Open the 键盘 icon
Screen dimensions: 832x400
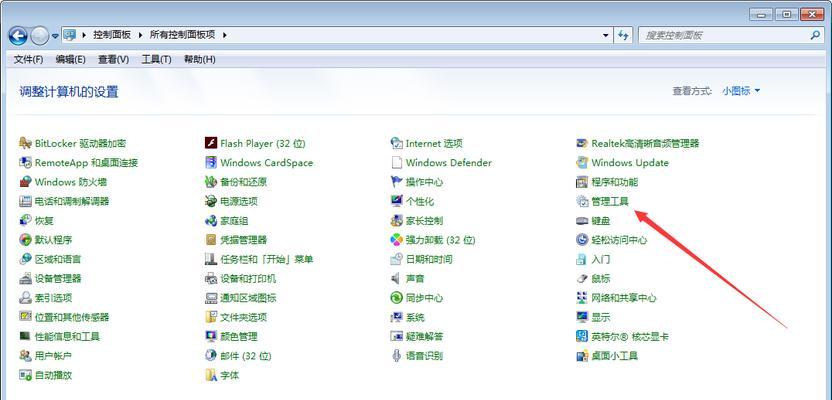[582, 221]
